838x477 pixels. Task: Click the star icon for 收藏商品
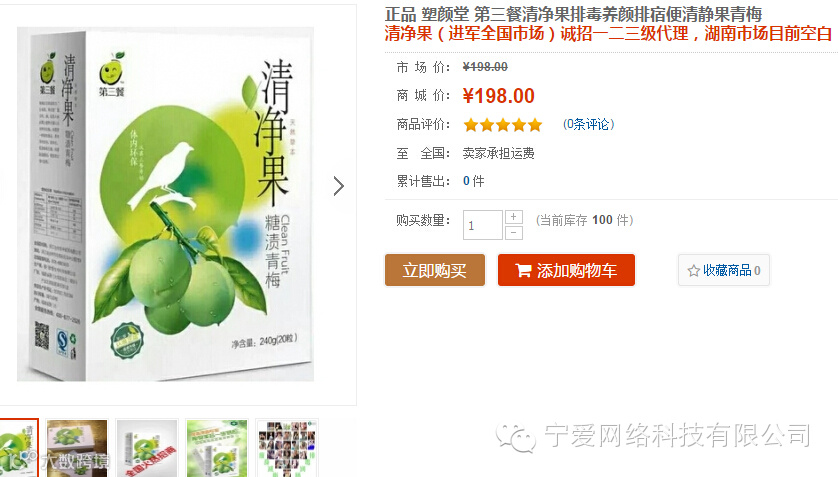pyautogui.click(x=693, y=271)
